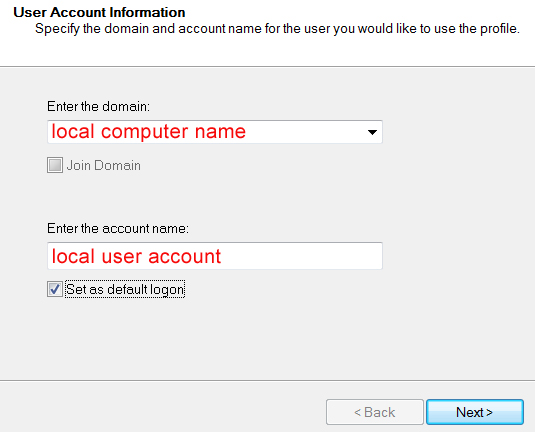Return using the Back button
Screen dimensions: 535x432
click(375, 412)
